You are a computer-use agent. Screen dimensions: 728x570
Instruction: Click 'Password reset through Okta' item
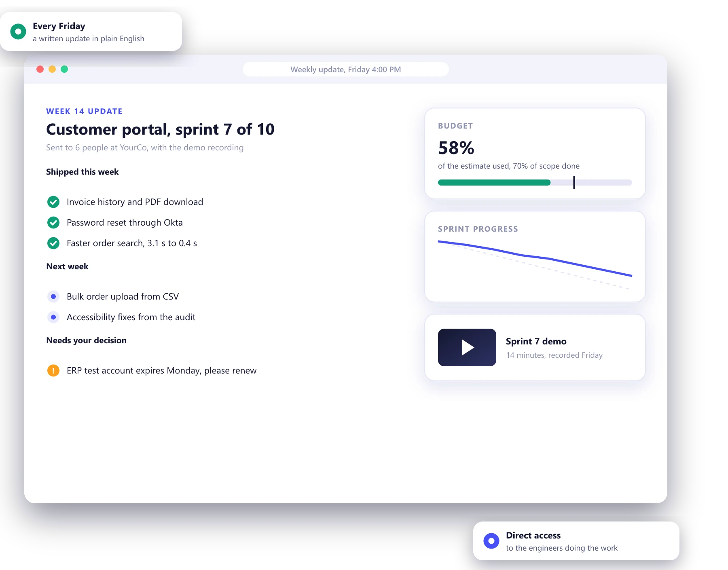(x=125, y=222)
